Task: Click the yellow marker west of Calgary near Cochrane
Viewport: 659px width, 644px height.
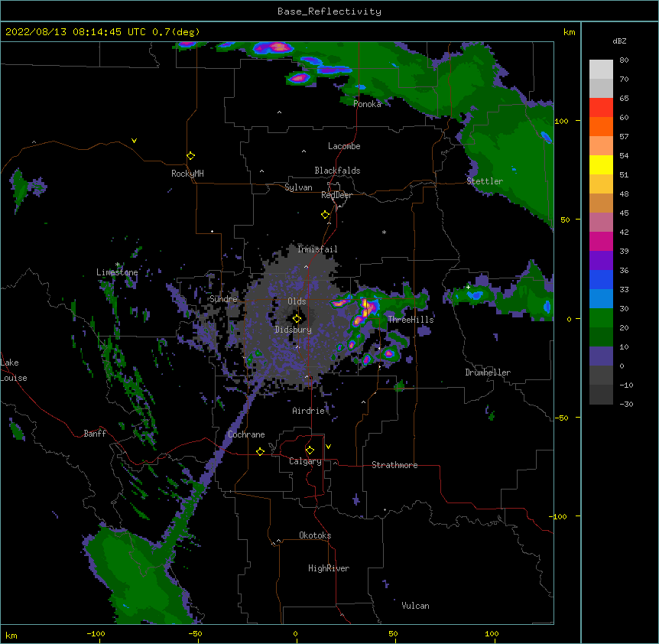Action: [260, 451]
